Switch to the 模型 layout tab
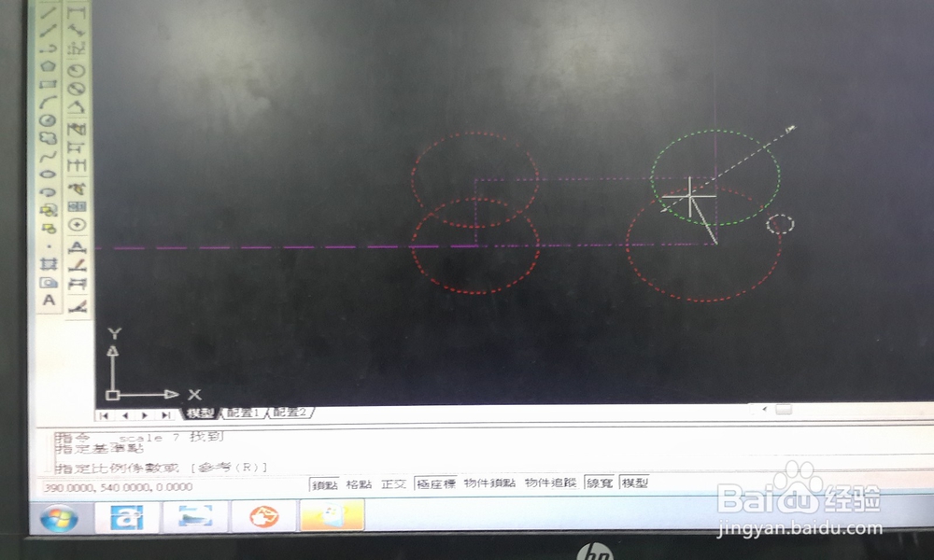Screen dimensions: 934x560 (x=200, y=413)
